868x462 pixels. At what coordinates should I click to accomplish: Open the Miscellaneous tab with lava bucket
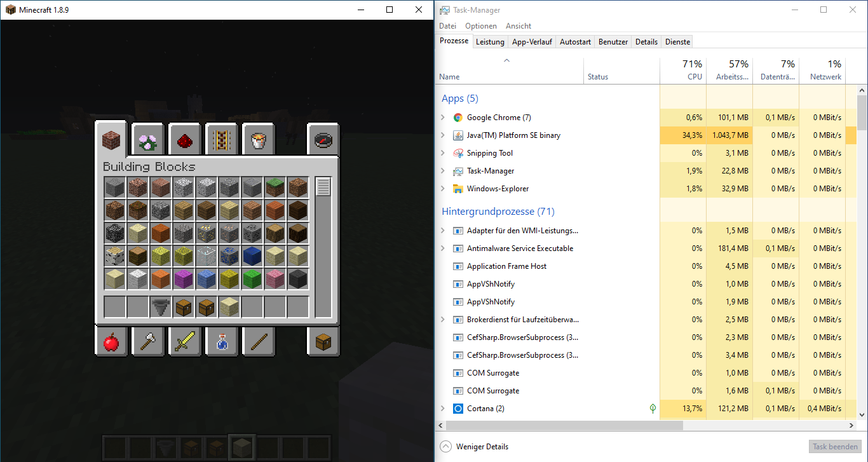pos(259,140)
